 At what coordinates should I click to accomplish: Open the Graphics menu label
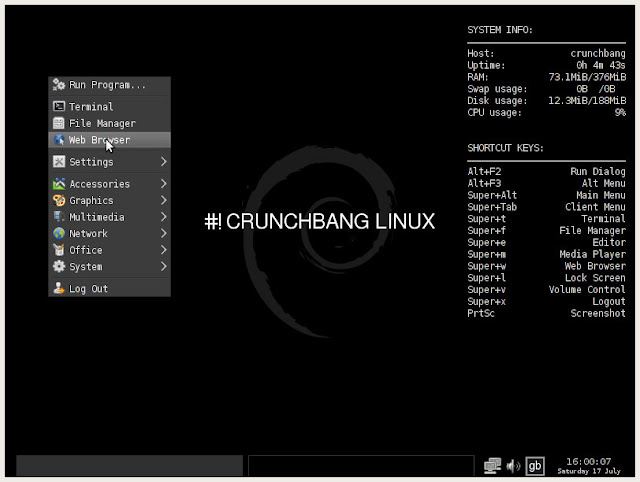pos(91,201)
